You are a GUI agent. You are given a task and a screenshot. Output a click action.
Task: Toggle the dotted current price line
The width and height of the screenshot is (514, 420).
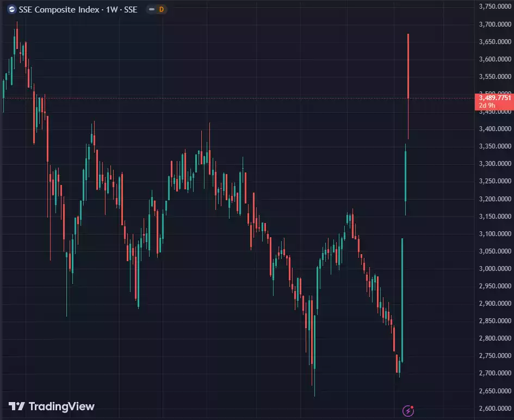click(x=218, y=98)
